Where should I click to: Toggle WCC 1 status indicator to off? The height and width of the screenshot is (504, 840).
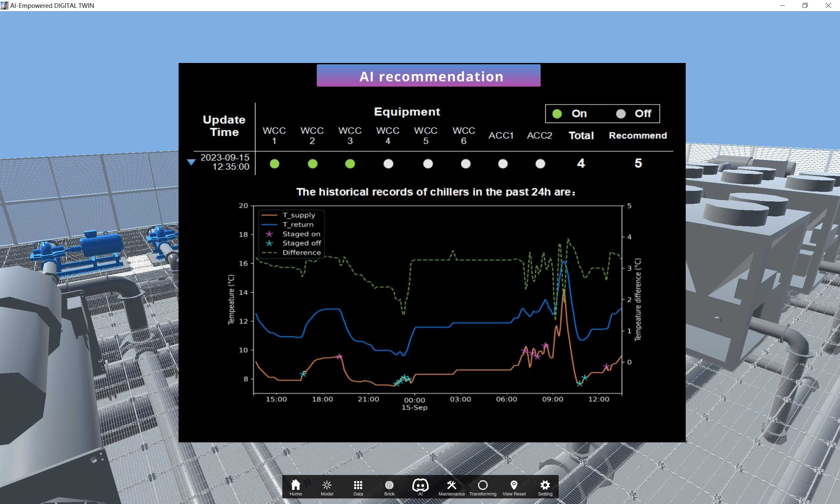pos(274,164)
